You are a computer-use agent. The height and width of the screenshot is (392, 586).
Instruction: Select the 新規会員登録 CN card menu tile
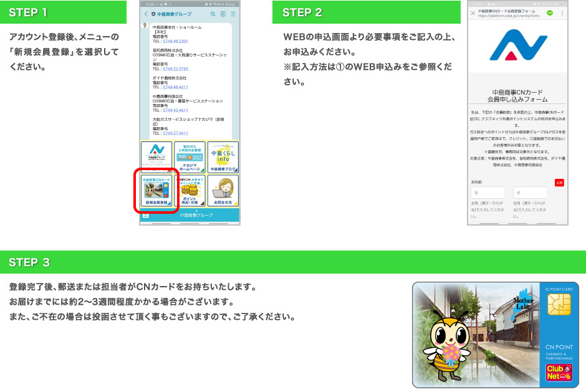pyautogui.click(x=156, y=190)
